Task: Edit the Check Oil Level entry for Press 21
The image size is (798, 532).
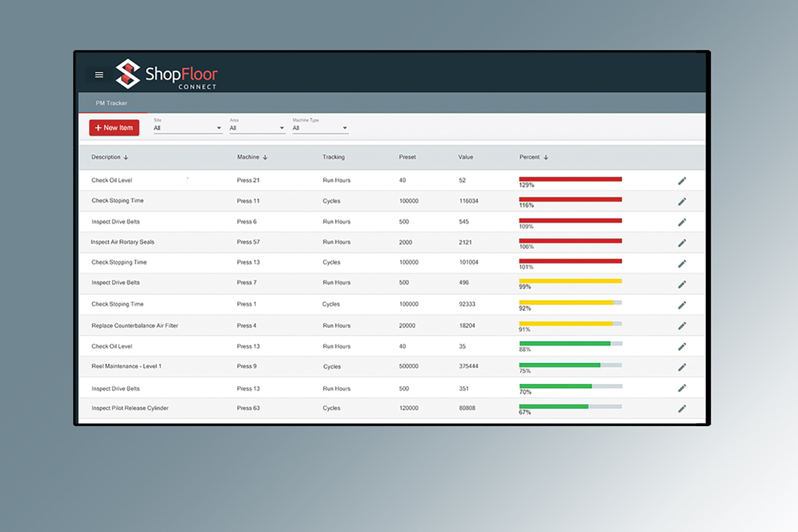Action: coord(682,180)
